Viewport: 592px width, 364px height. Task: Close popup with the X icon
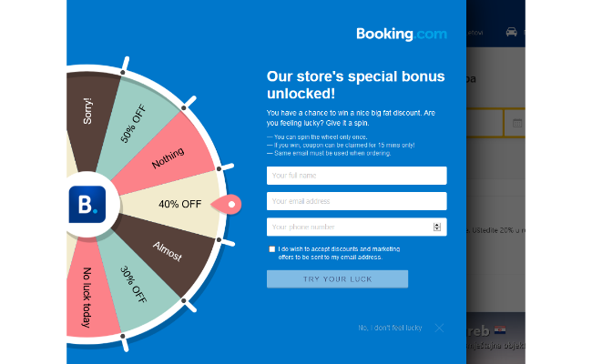[439, 328]
